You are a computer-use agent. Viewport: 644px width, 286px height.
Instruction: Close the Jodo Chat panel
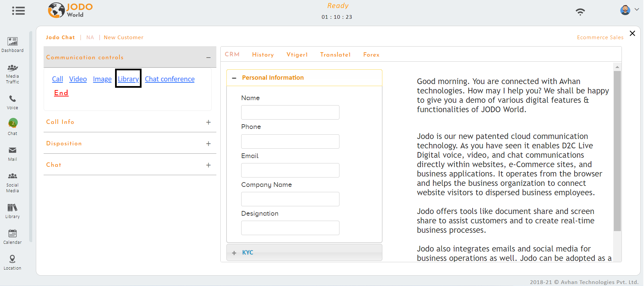click(x=632, y=33)
